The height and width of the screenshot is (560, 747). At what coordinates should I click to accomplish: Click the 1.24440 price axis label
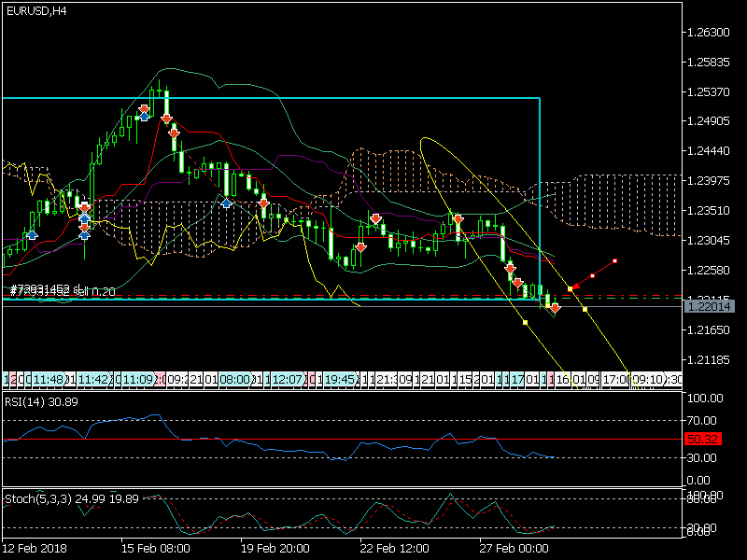(708, 151)
